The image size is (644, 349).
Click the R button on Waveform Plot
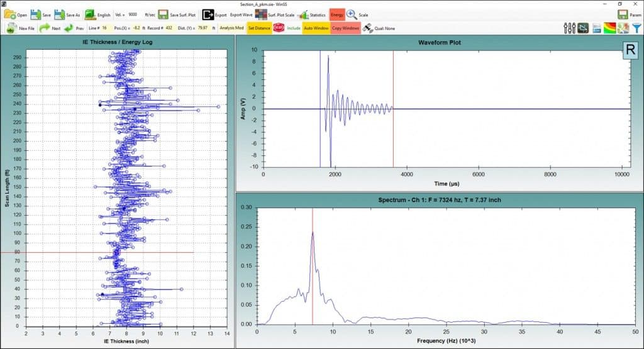click(629, 50)
